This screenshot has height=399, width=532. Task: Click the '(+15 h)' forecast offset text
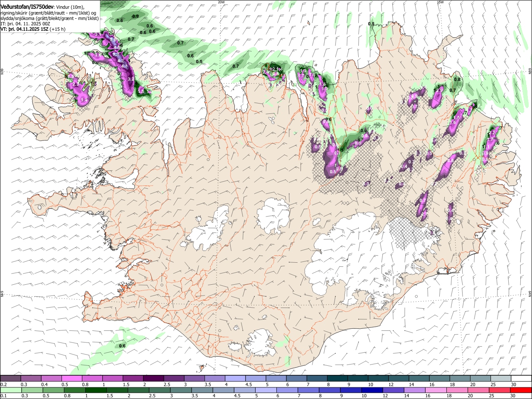[x=57, y=29]
